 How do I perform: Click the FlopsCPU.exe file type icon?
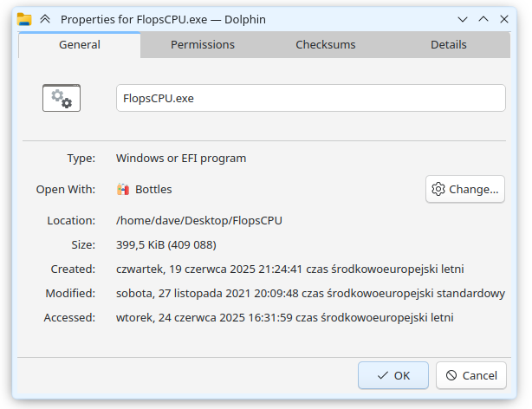(61, 98)
